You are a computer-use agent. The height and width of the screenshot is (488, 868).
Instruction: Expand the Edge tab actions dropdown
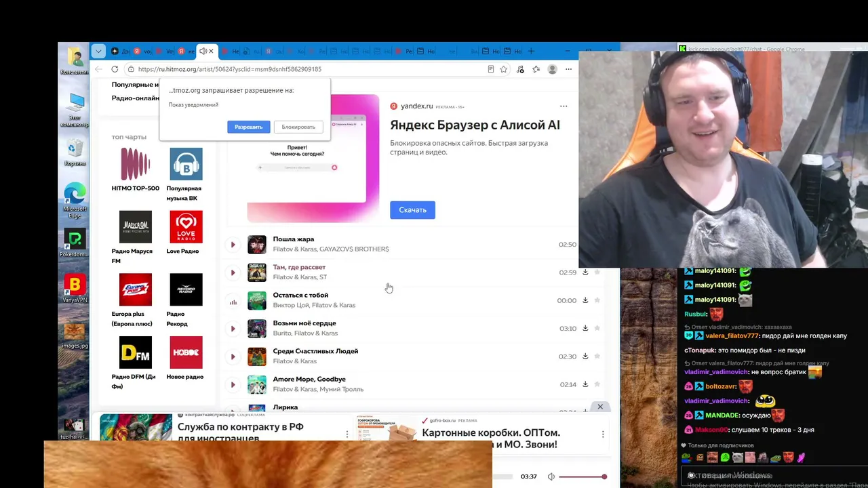coord(98,51)
